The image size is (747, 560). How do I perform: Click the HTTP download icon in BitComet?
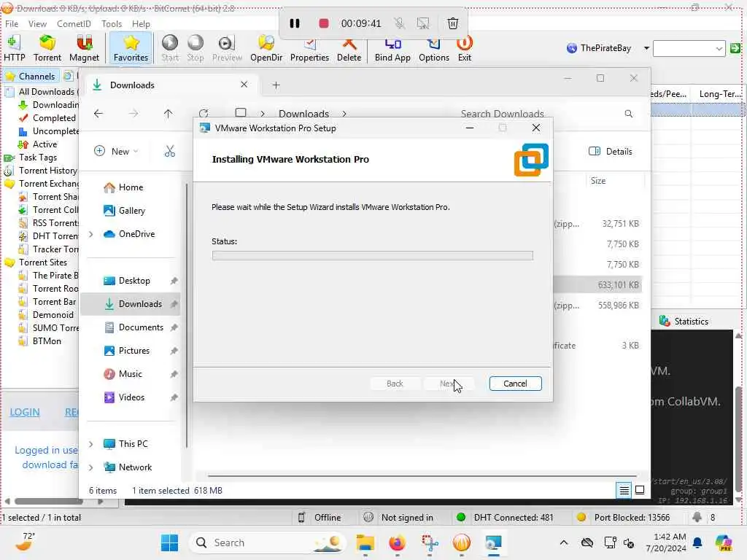(15, 48)
